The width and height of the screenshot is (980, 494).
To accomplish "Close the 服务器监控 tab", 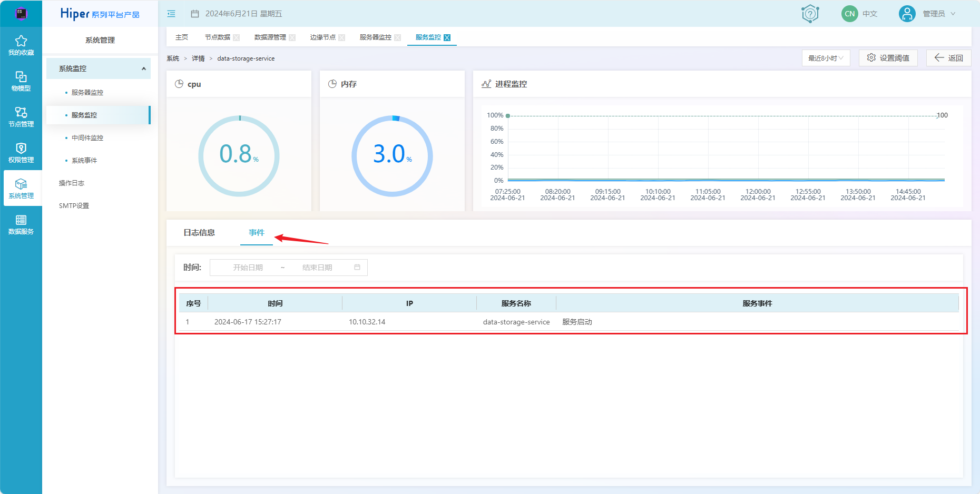I will coord(398,37).
